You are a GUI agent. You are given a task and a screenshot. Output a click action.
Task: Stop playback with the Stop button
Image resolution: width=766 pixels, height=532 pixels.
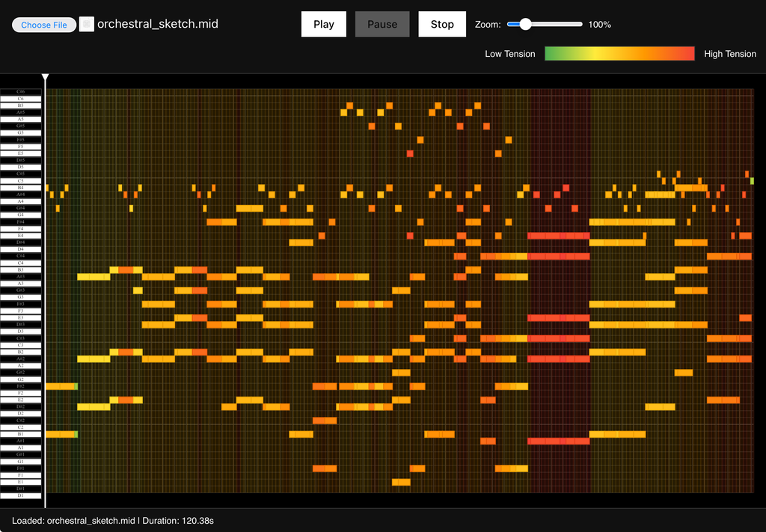(442, 24)
